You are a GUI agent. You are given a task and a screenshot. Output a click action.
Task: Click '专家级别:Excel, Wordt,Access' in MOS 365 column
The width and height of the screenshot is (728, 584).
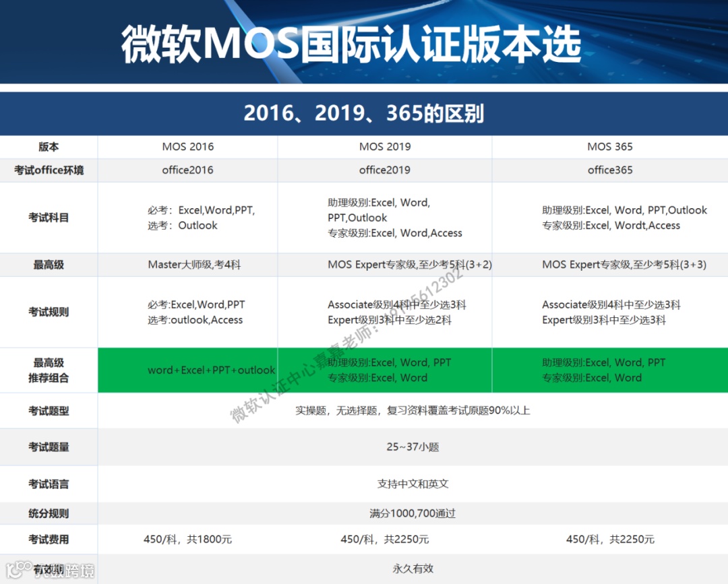(611, 226)
